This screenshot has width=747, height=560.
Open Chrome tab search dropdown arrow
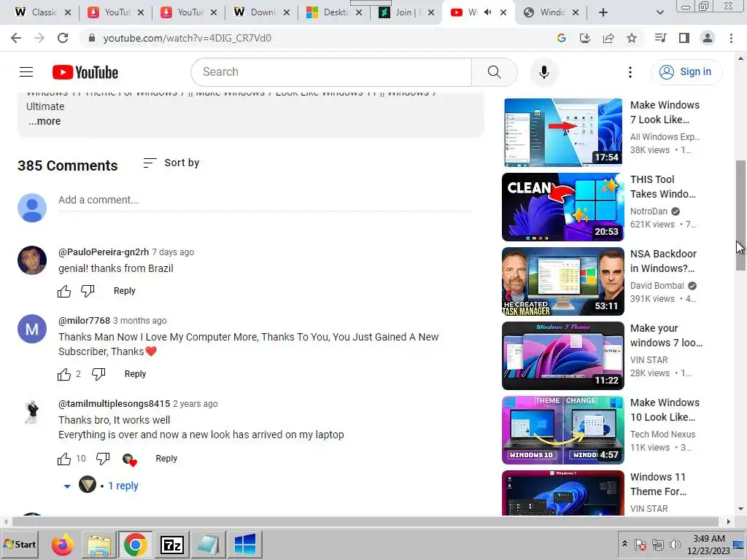[x=659, y=12]
